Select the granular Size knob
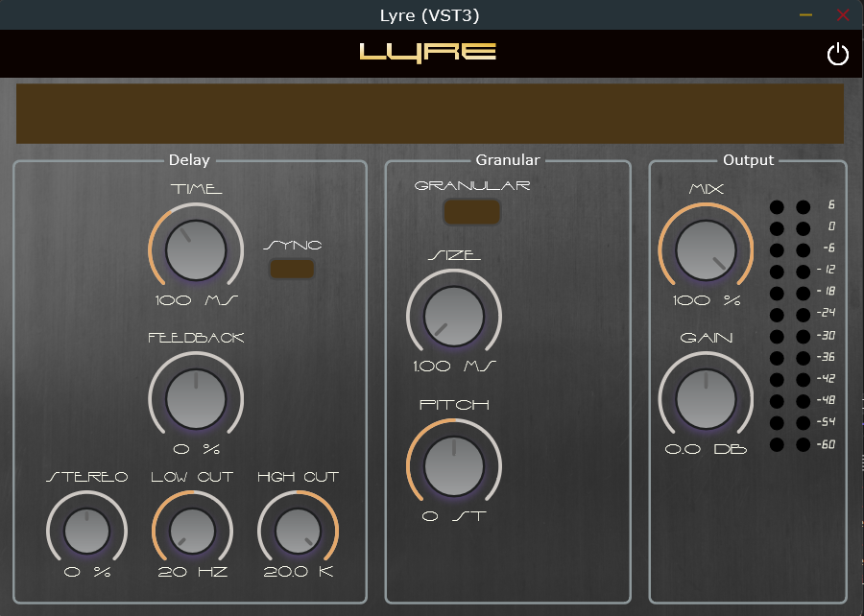Viewport: 864px width, 616px height. [454, 318]
